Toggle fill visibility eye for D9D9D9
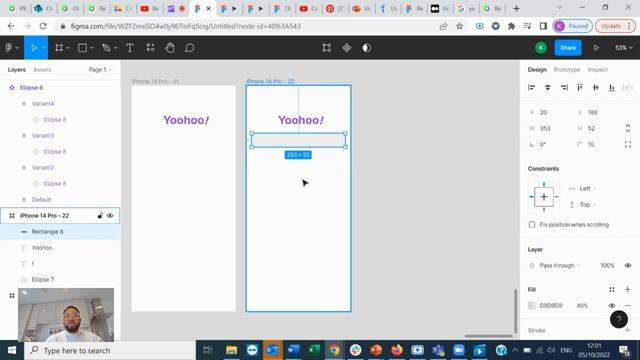The image size is (640, 360). (x=611, y=305)
